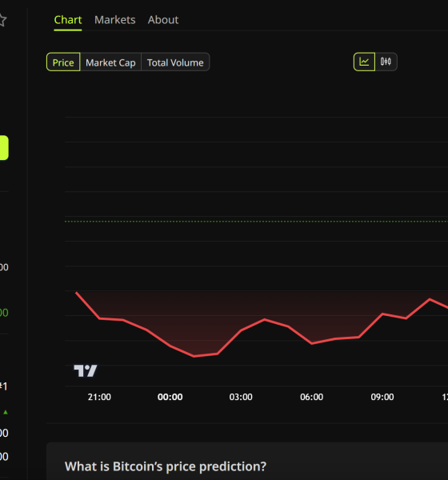This screenshot has width=448, height=480.
Task: Select the Price chart toggle
Action: (63, 62)
